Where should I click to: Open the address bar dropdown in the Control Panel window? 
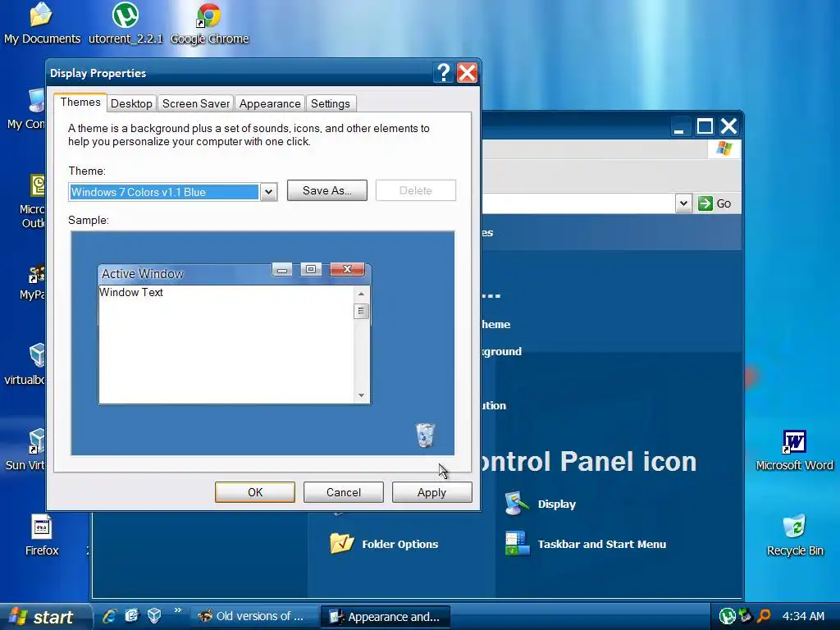coord(683,203)
